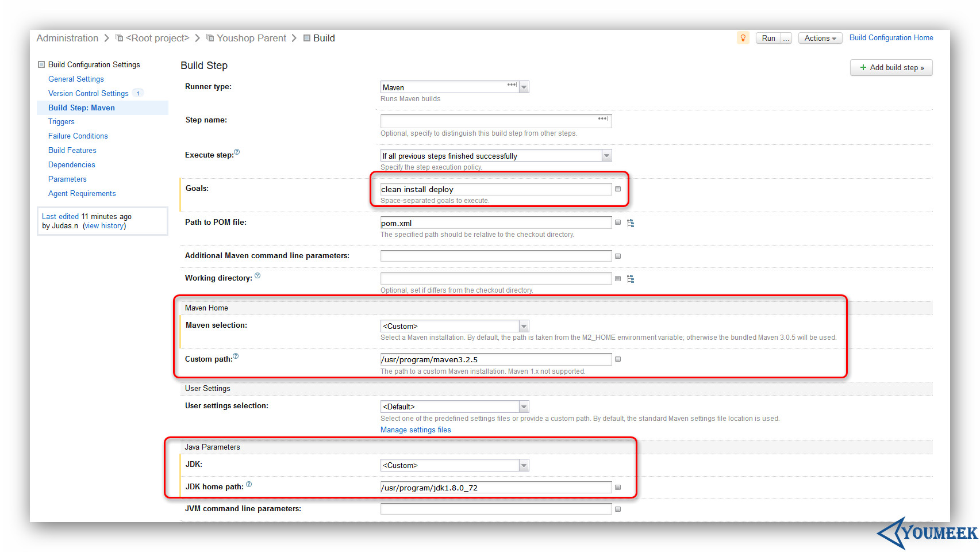Click help icon next to JDK home path

(x=249, y=484)
